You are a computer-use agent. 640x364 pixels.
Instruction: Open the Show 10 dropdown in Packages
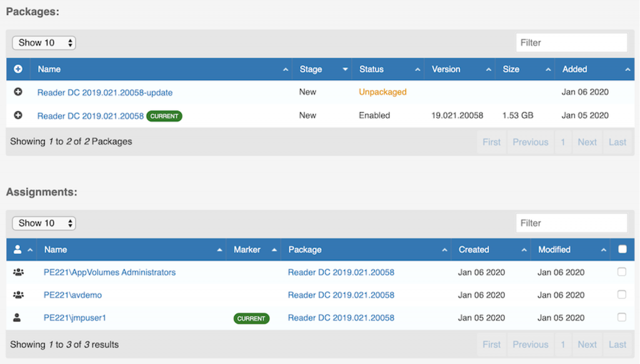click(44, 43)
